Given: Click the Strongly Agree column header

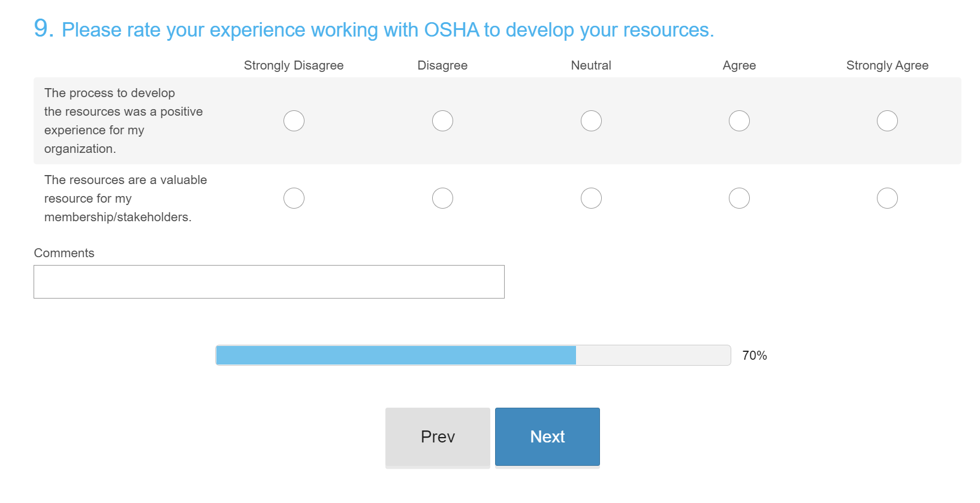Looking at the screenshot, I should 887,65.
